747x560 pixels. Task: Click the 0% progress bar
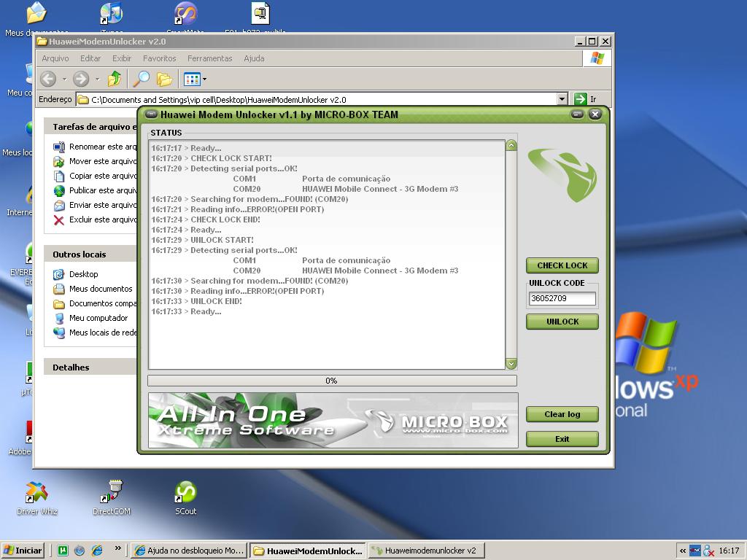332,381
